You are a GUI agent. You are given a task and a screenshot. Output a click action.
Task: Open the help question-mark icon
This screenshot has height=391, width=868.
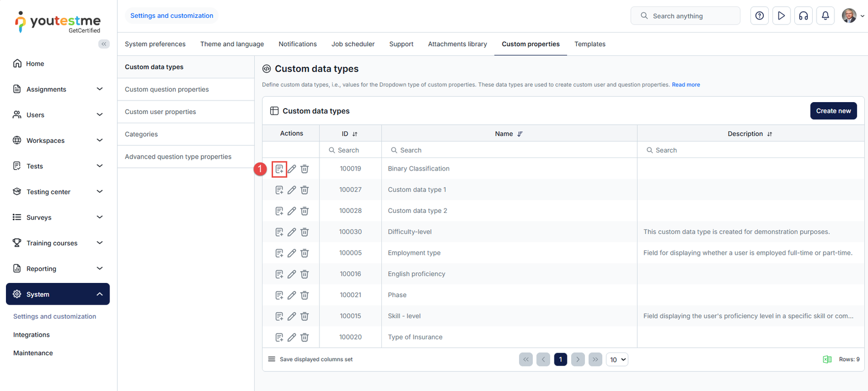[759, 16]
